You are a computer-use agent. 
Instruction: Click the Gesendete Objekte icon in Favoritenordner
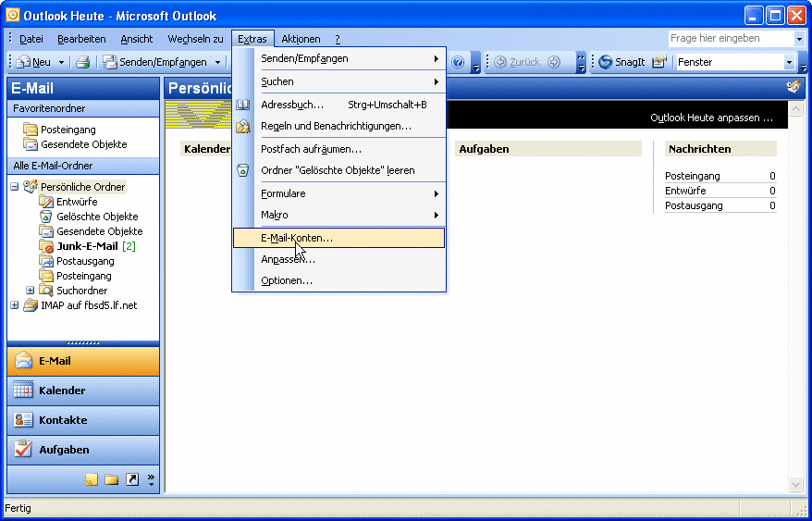[x=31, y=144]
